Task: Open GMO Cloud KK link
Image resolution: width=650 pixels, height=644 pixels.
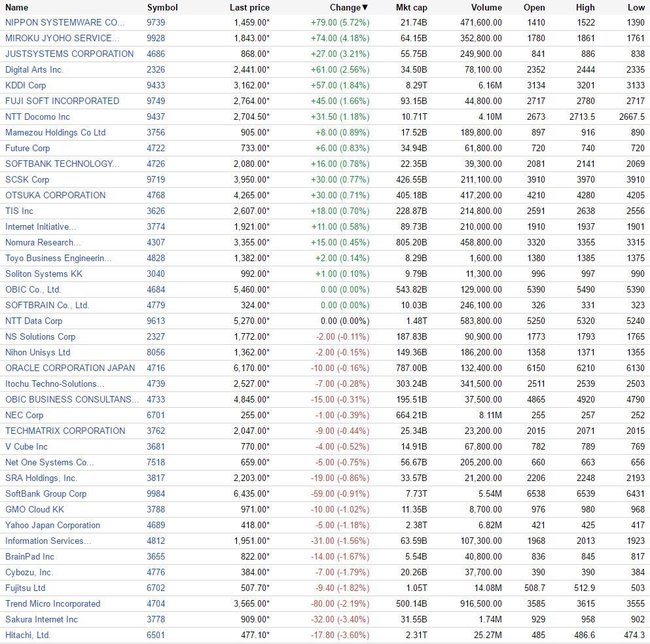Action: [35, 510]
